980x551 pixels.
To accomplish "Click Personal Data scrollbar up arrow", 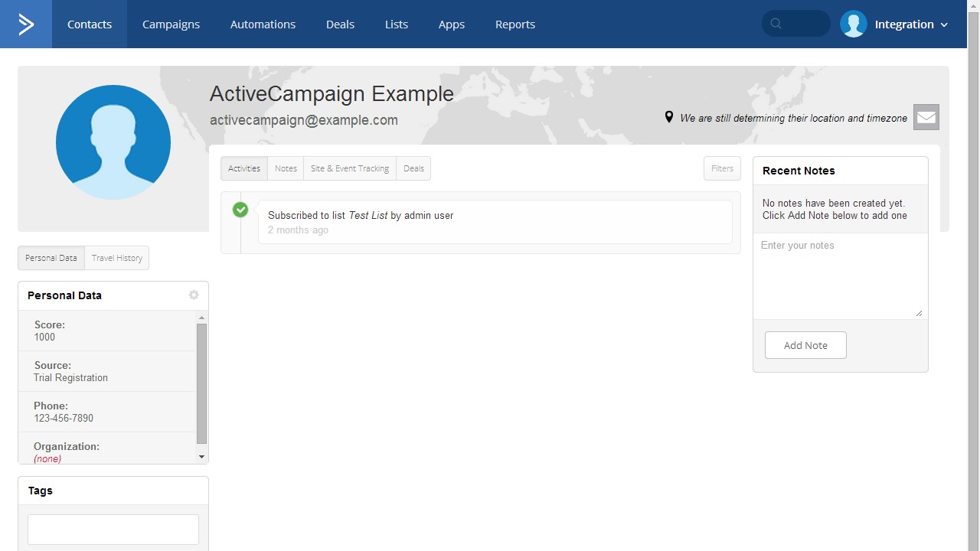I will pyautogui.click(x=201, y=317).
